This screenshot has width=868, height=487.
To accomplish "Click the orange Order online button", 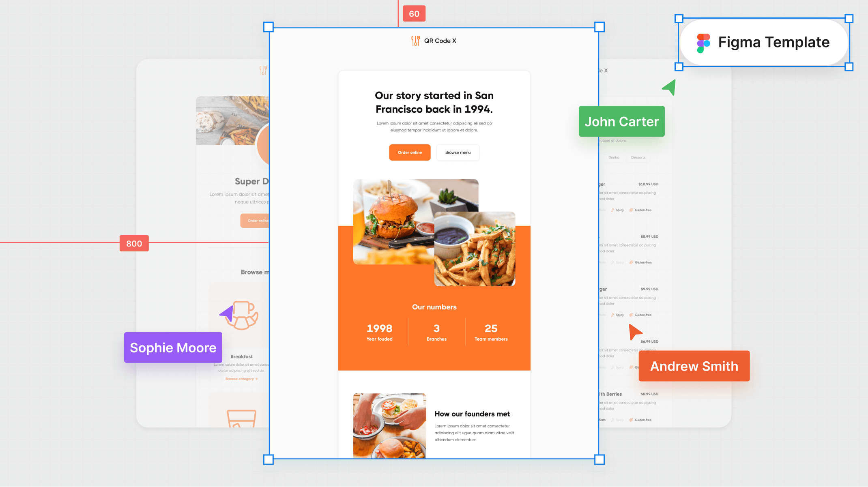I will pos(410,152).
